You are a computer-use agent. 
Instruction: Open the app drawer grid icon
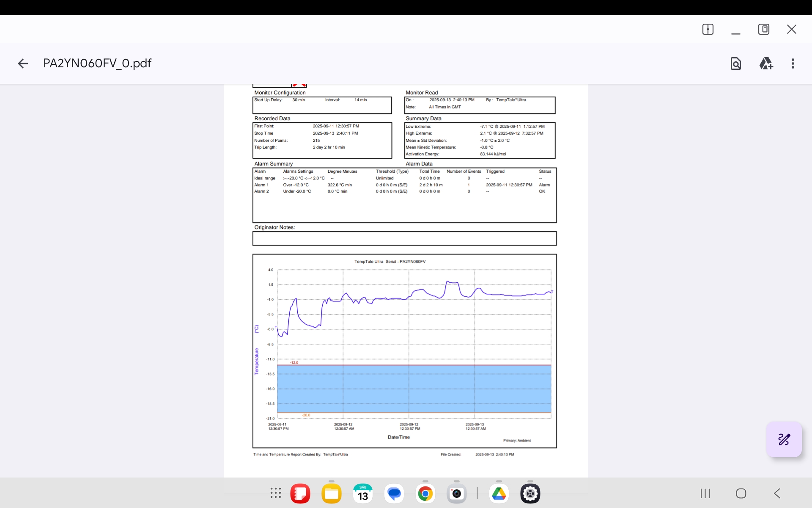click(276, 493)
